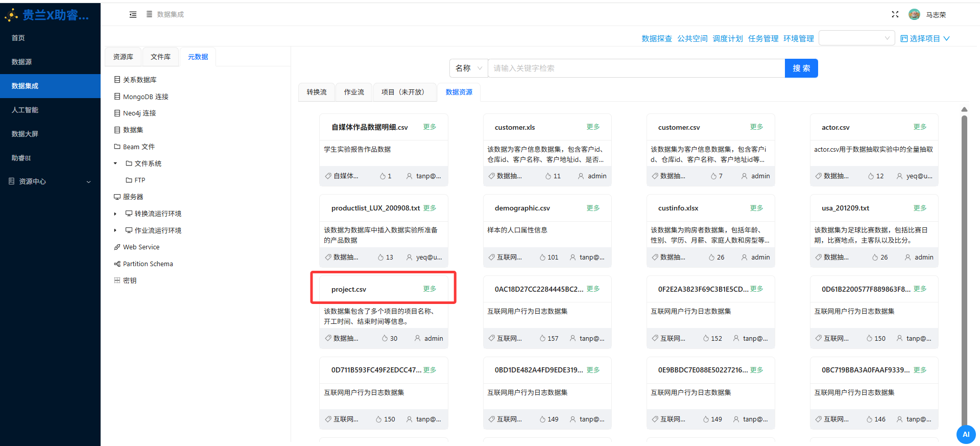Click the breadcrumb 数据集成 list icon
980x446 pixels.
(149, 14)
